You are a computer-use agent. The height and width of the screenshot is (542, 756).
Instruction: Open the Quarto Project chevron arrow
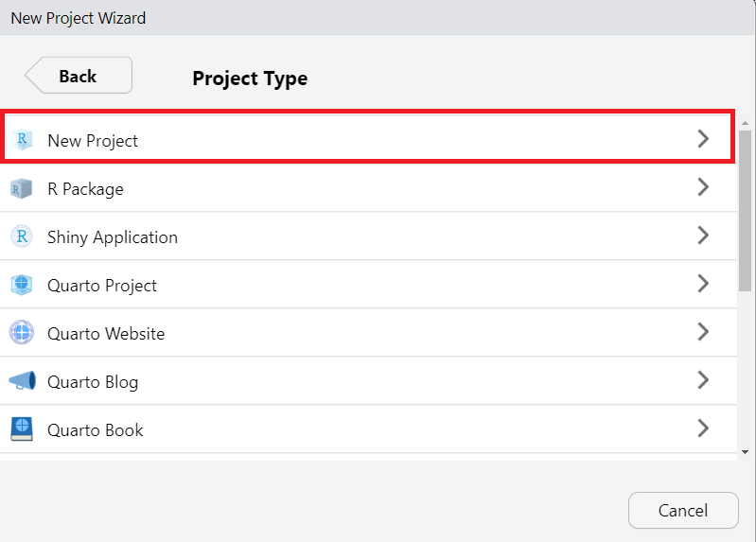703,284
